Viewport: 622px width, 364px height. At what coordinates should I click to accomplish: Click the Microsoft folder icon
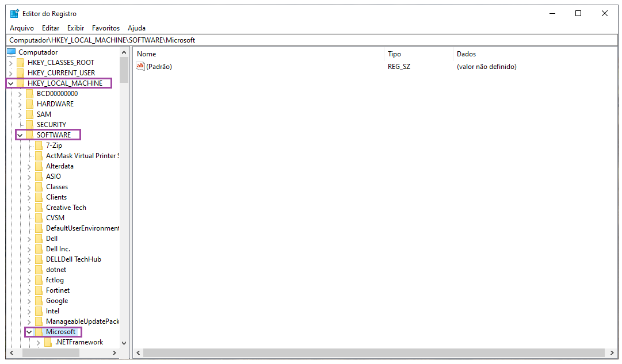click(39, 331)
